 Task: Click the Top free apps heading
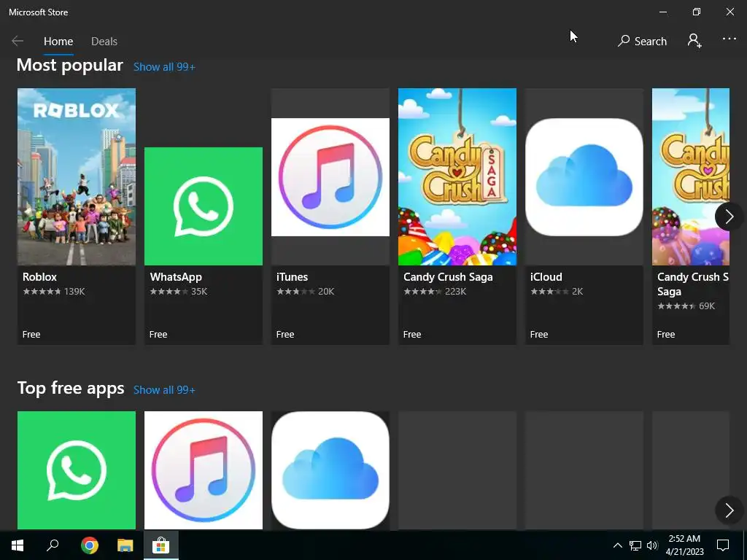tap(71, 388)
